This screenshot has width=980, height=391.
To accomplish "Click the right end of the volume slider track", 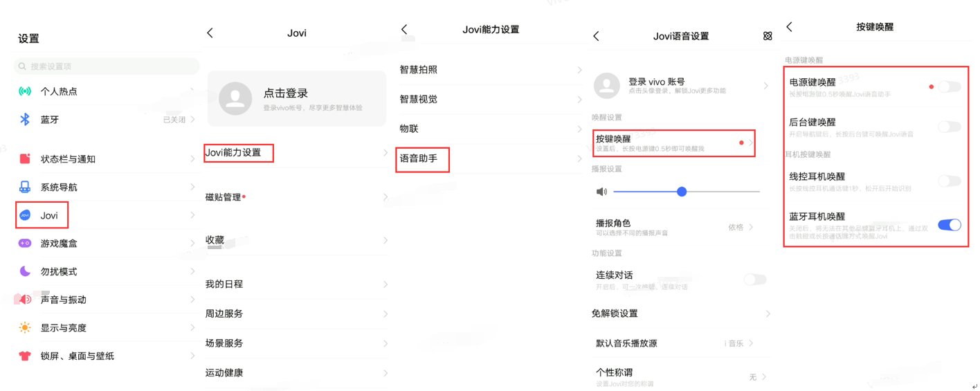I will click(x=759, y=192).
